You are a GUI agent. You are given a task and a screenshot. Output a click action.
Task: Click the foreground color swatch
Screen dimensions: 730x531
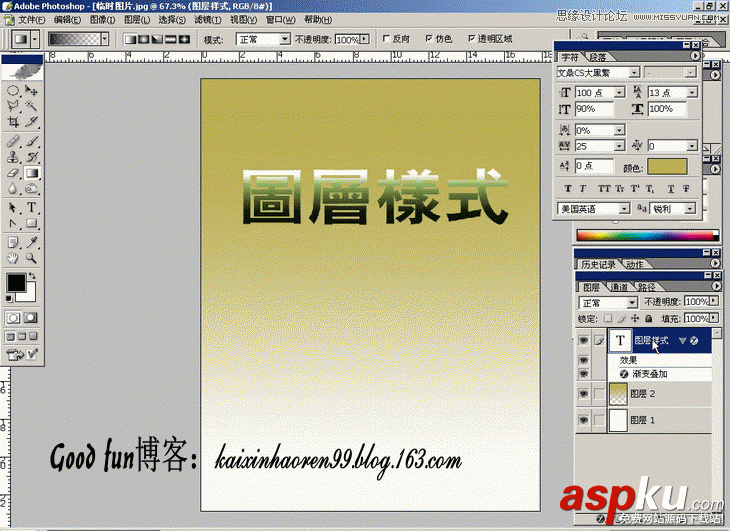tap(16, 282)
